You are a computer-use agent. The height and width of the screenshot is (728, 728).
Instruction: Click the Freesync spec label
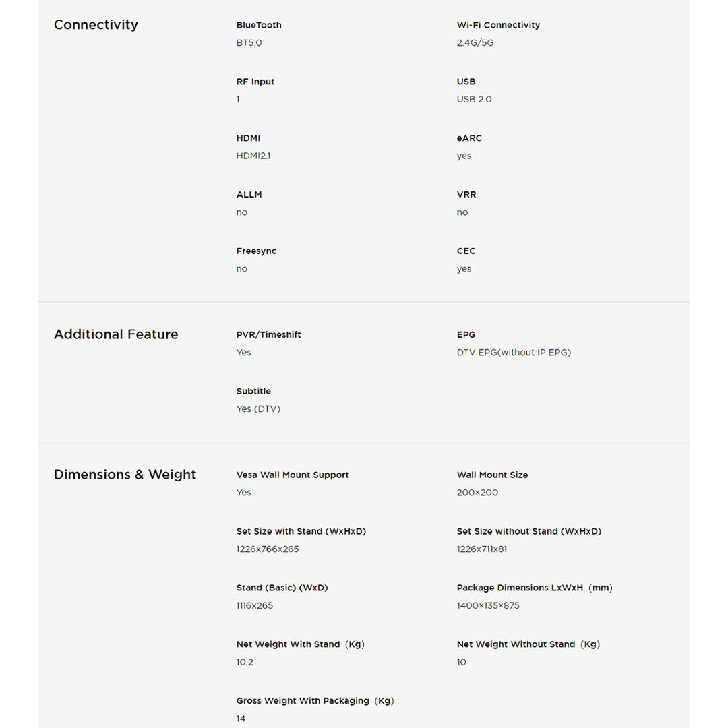pyautogui.click(x=256, y=251)
